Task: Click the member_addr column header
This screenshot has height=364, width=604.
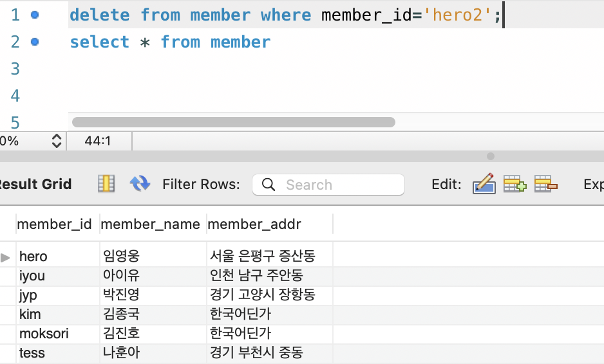Action: click(x=270, y=224)
